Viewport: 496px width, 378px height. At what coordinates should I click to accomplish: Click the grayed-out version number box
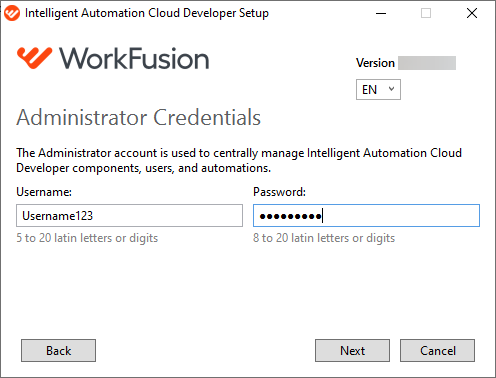427,63
